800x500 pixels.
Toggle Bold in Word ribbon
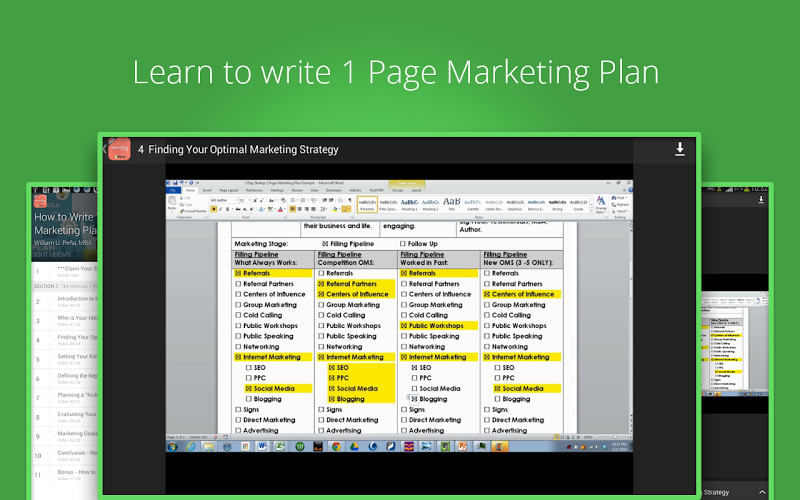(213, 209)
